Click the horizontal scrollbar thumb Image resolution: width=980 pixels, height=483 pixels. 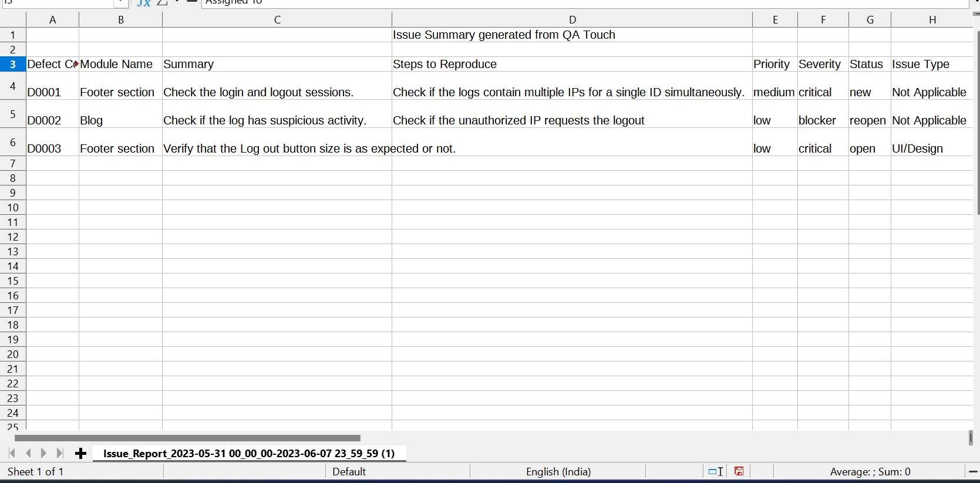(187, 438)
